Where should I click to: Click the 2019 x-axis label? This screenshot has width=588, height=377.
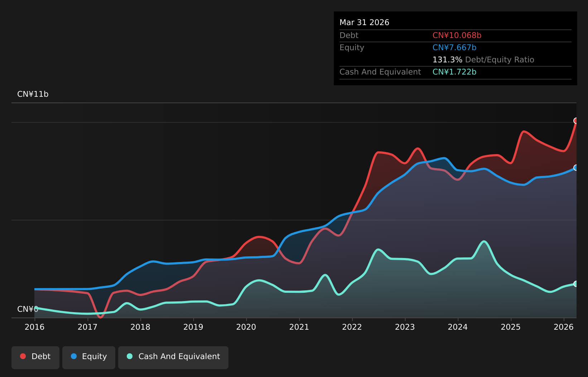coord(193,327)
